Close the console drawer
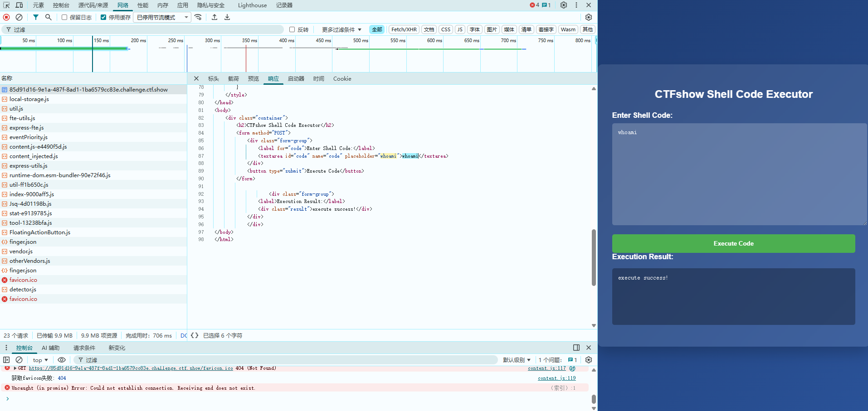Screen dimensions: 868x411 [589, 348]
